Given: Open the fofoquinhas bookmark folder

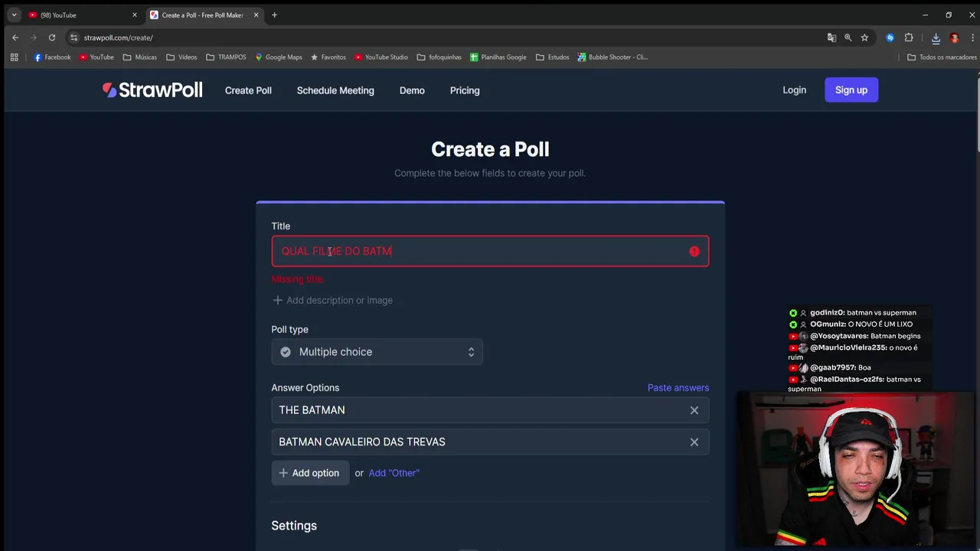Looking at the screenshot, I should click(439, 57).
